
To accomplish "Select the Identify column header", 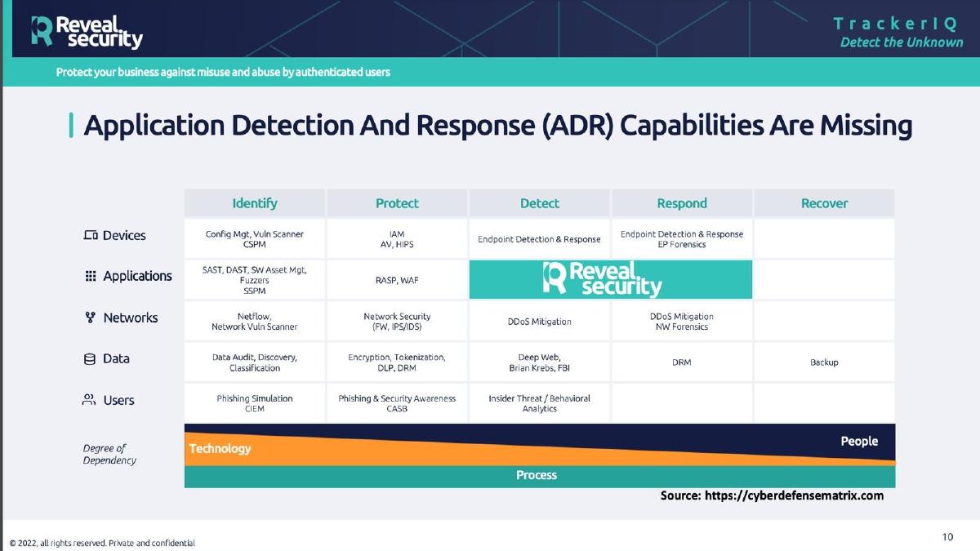I will 255,203.
